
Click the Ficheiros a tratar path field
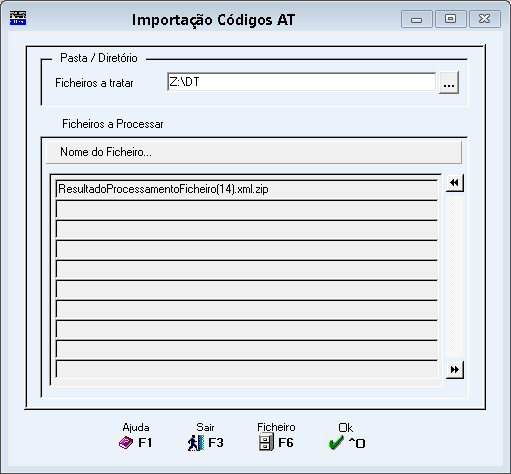point(301,82)
